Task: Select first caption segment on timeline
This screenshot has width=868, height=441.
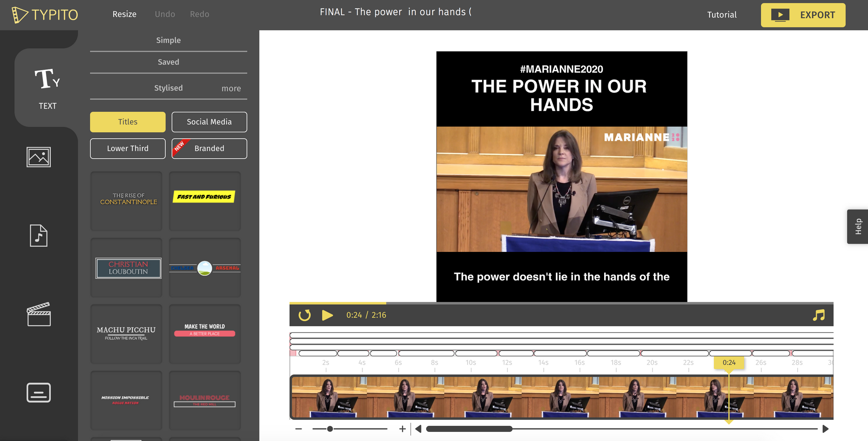Action: click(x=318, y=353)
